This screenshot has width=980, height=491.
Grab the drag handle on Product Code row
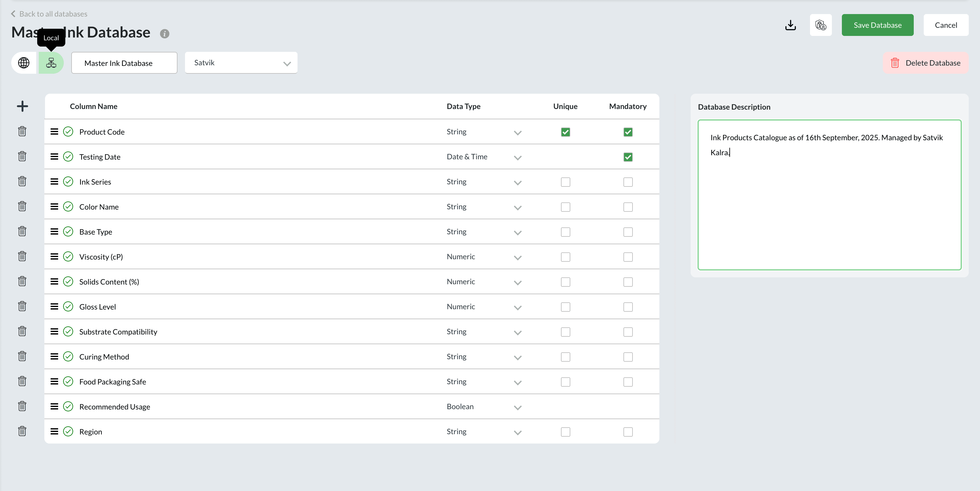[x=54, y=131]
